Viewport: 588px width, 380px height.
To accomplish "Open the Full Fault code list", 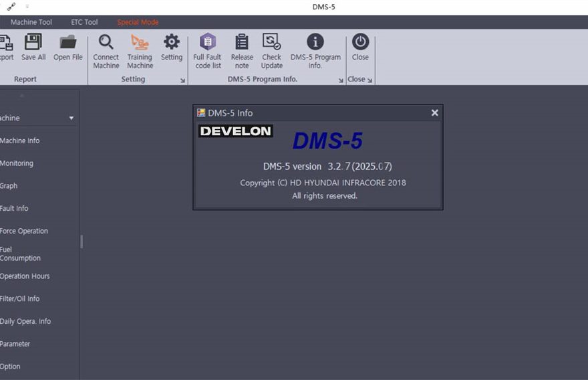I will point(208,43).
